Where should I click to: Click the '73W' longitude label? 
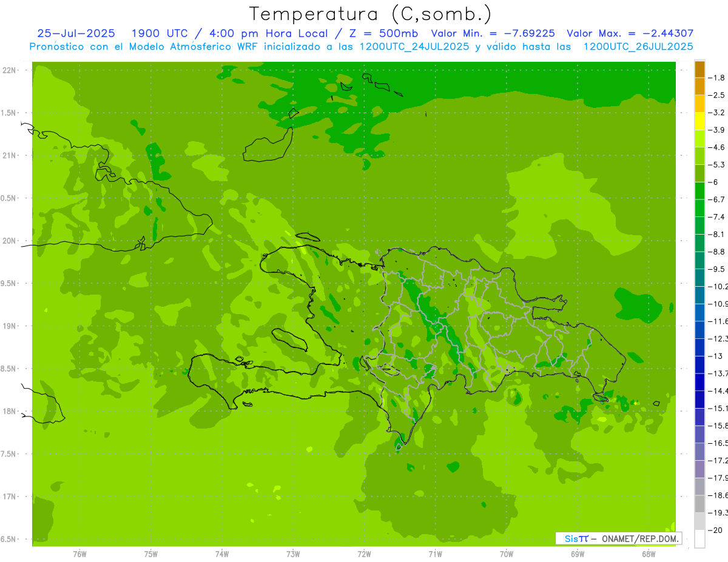(x=293, y=554)
